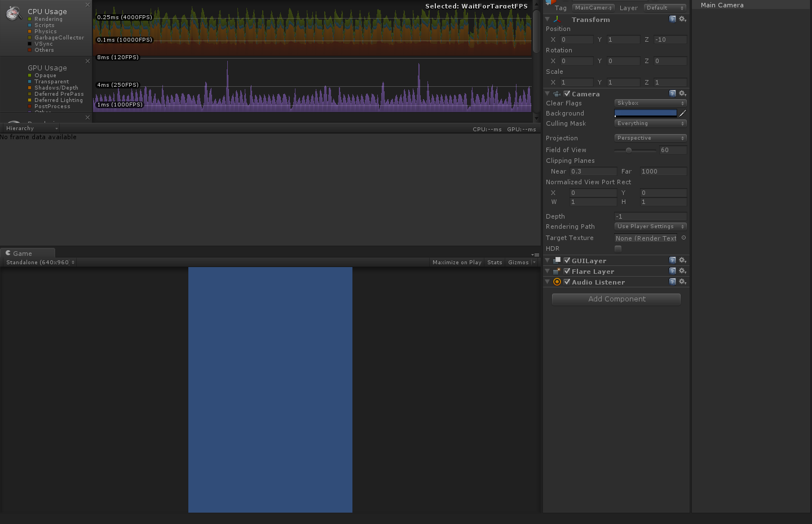Click Clipping Planes Near field 0.3
This screenshot has width=812, height=524.
(593, 171)
